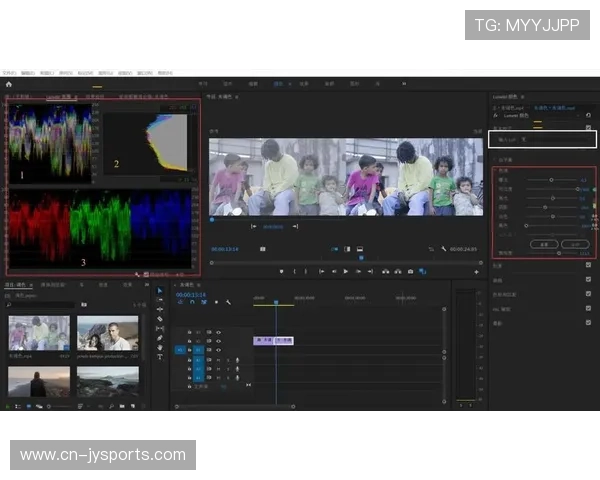Click the Home icon at top left

[x=8, y=84]
